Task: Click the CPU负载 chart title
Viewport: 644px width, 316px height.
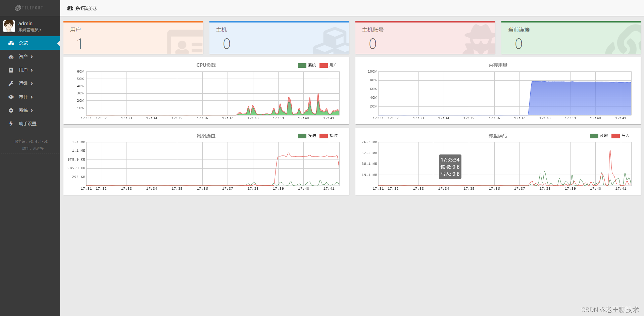Action: [206, 65]
